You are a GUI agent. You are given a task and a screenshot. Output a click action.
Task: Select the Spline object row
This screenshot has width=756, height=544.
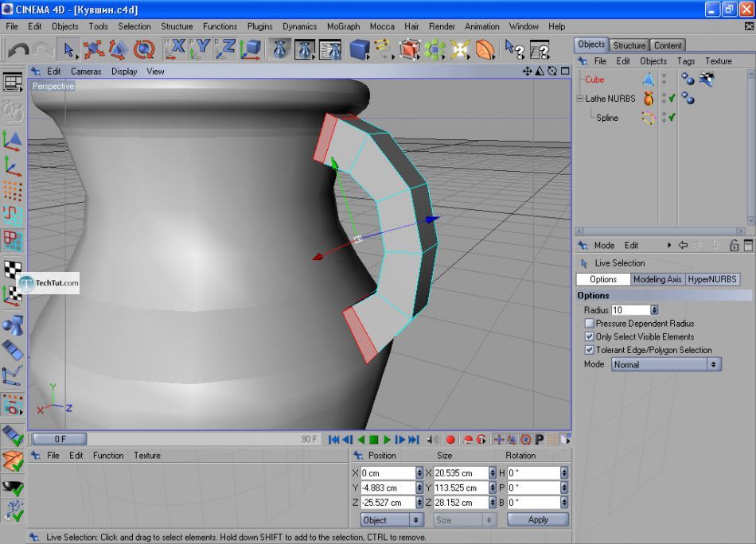(x=607, y=118)
